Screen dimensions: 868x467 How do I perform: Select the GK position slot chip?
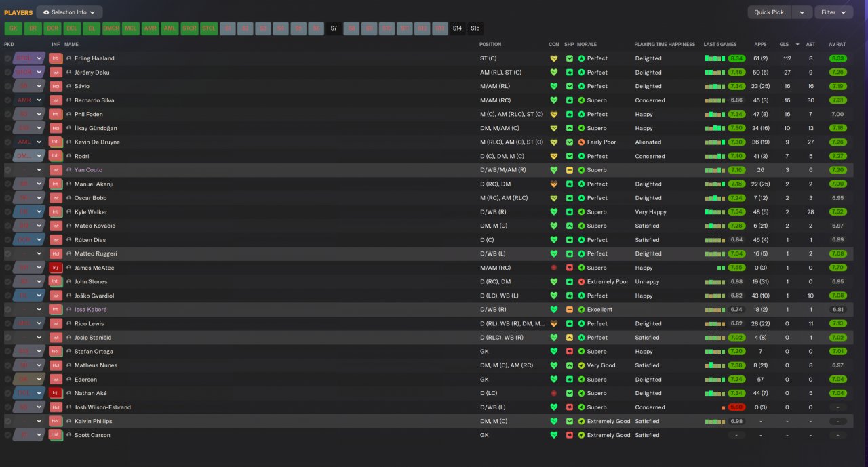pyautogui.click(x=14, y=28)
